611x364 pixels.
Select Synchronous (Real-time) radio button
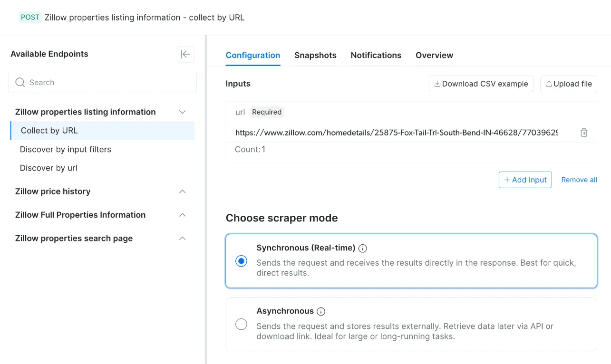point(242,261)
